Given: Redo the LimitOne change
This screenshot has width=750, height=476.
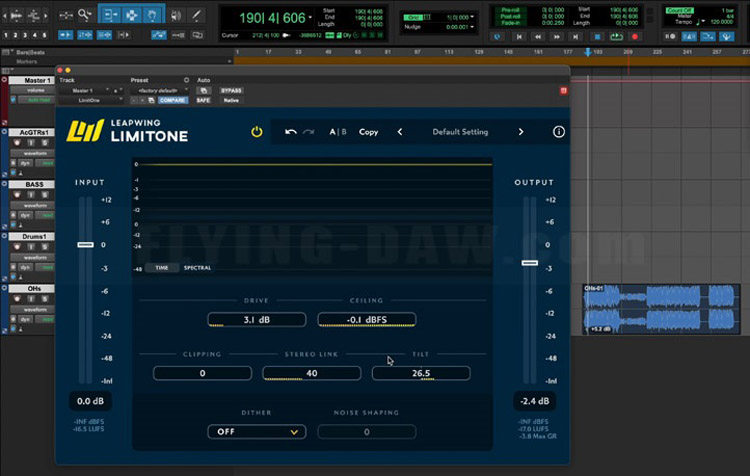Looking at the screenshot, I should [x=309, y=132].
